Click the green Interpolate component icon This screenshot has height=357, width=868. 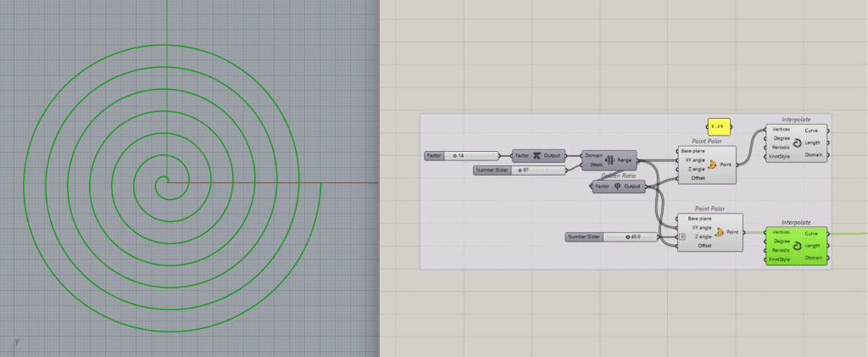796,245
